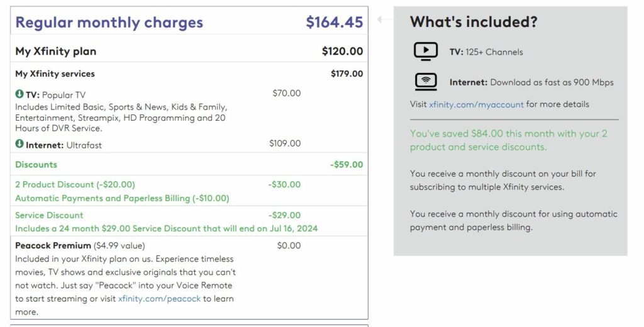Select the Regular monthly charges heading
Viewport: 644px width, 327px height.
coord(109,23)
